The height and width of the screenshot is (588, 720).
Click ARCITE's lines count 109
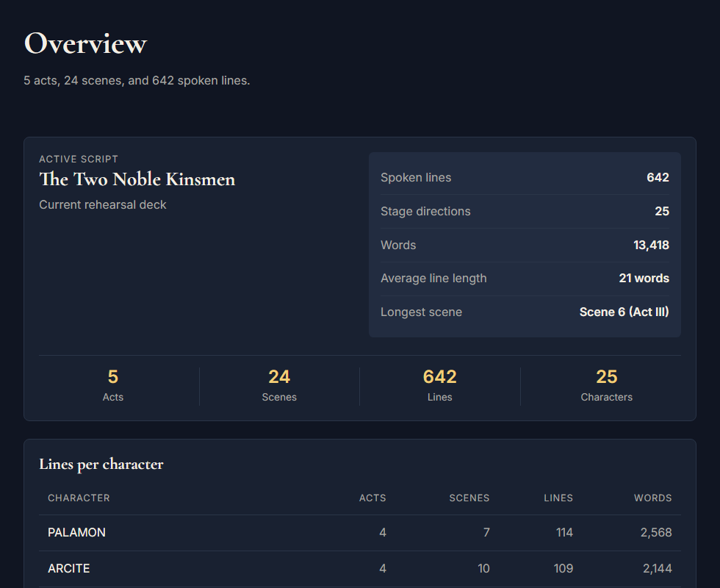tap(564, 569)
